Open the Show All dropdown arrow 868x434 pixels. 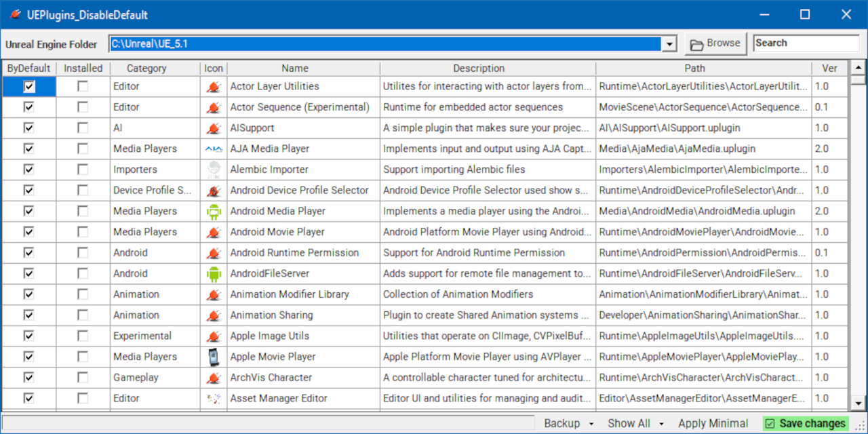(661, 425)
